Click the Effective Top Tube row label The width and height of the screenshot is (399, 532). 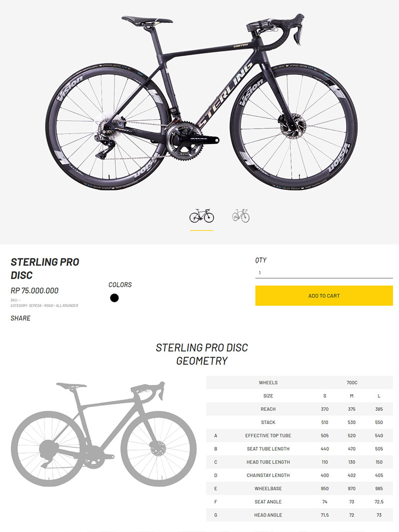(x=268, y=436)
